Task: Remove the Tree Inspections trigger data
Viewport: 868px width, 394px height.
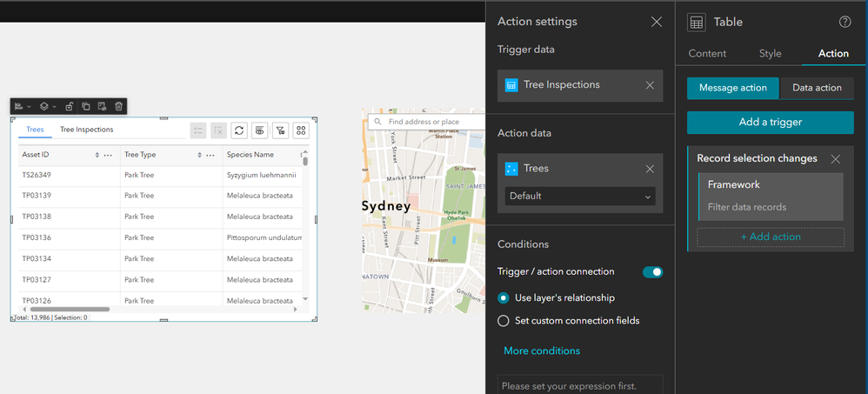Action: pos(650,85)
